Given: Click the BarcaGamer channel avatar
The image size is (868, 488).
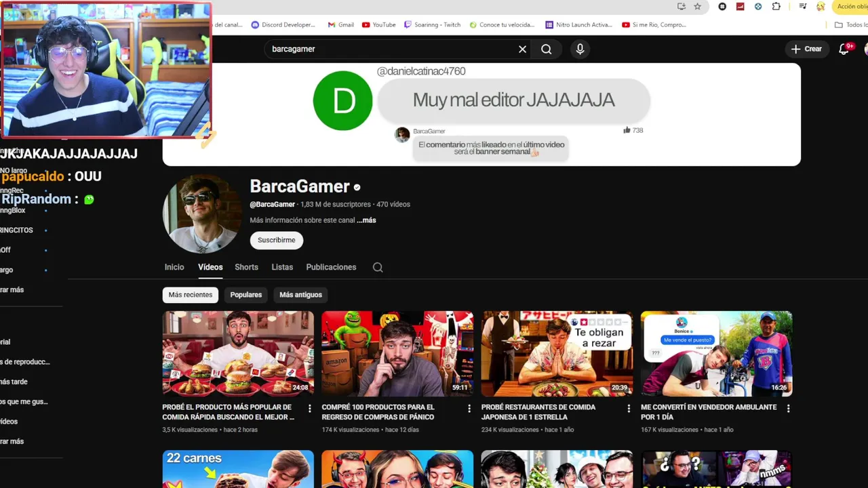Looking at the screenshot, I should click(201, 213).
